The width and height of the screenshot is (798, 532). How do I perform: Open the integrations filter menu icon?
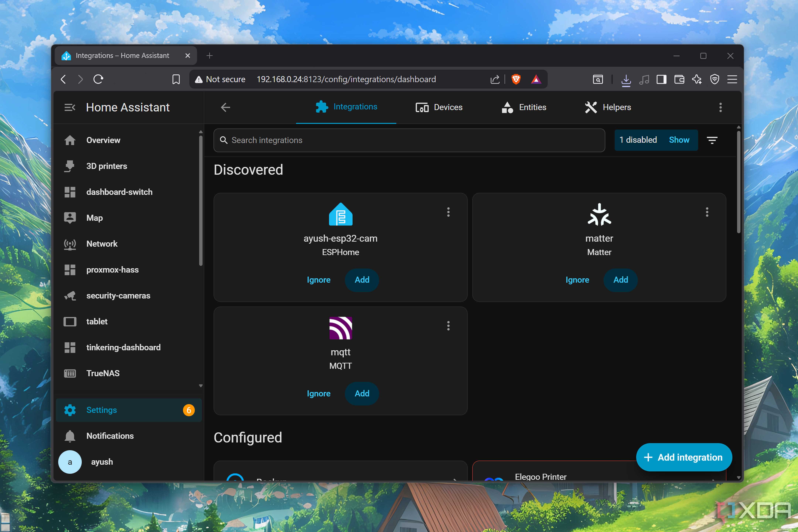click(712, 140)
